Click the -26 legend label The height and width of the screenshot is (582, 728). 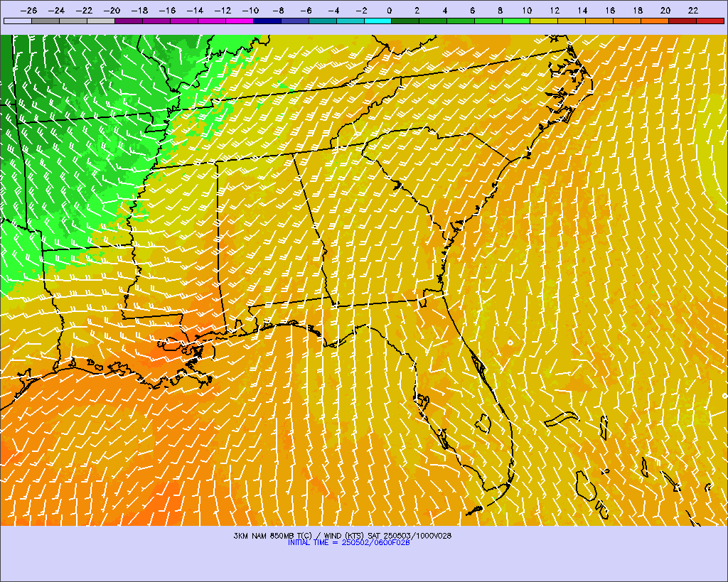tap(28, 11)
